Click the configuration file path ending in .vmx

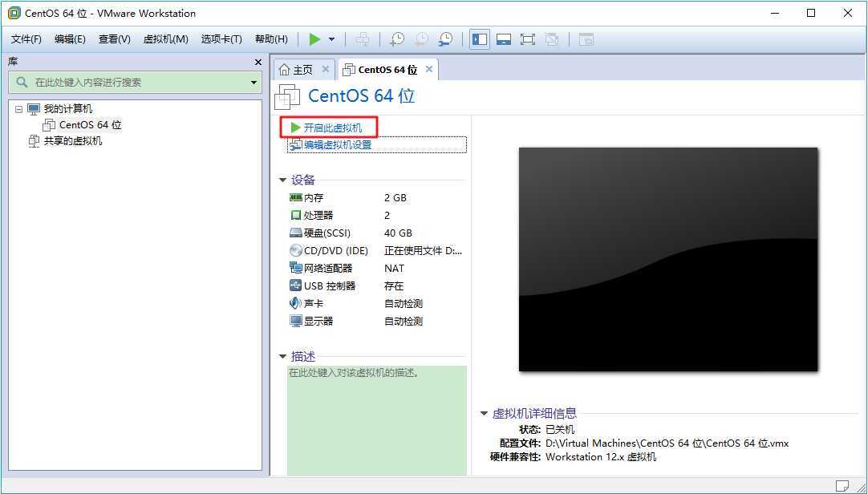(x=667, y=443)
